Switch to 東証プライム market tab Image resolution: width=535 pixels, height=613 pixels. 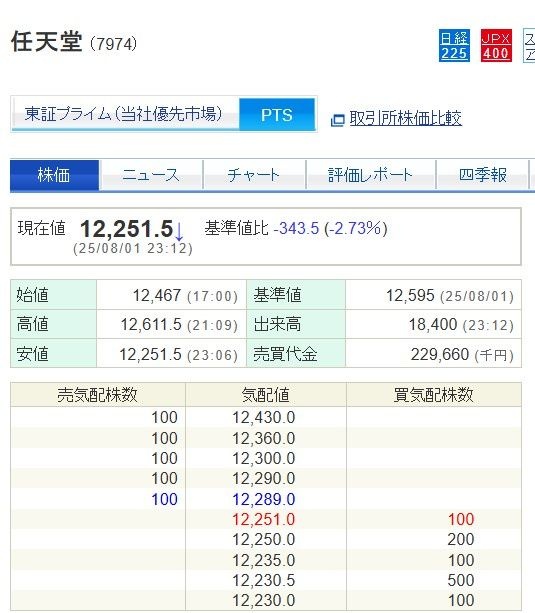[126, 114]
